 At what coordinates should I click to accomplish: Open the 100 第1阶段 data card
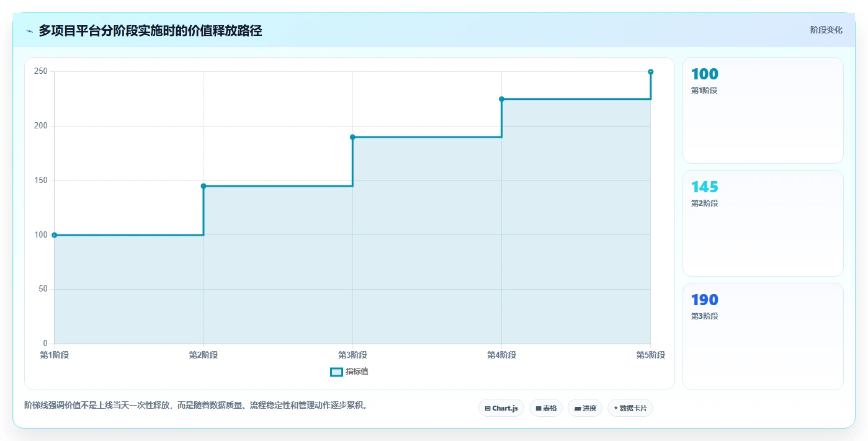763,110
